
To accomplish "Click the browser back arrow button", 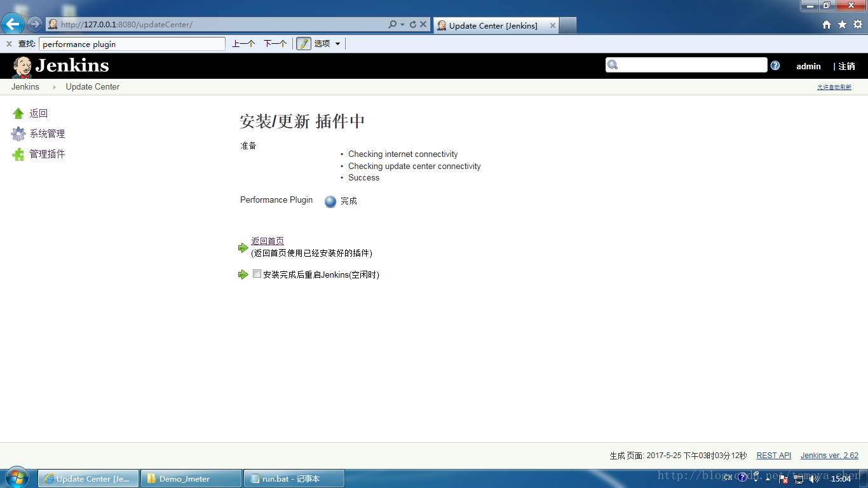I will tap(13, 25).
